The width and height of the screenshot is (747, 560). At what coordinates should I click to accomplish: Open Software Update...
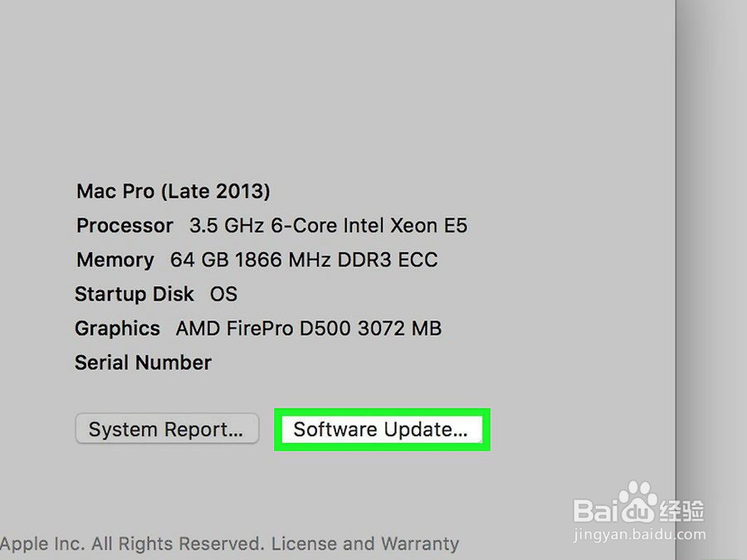click(381, 430)
